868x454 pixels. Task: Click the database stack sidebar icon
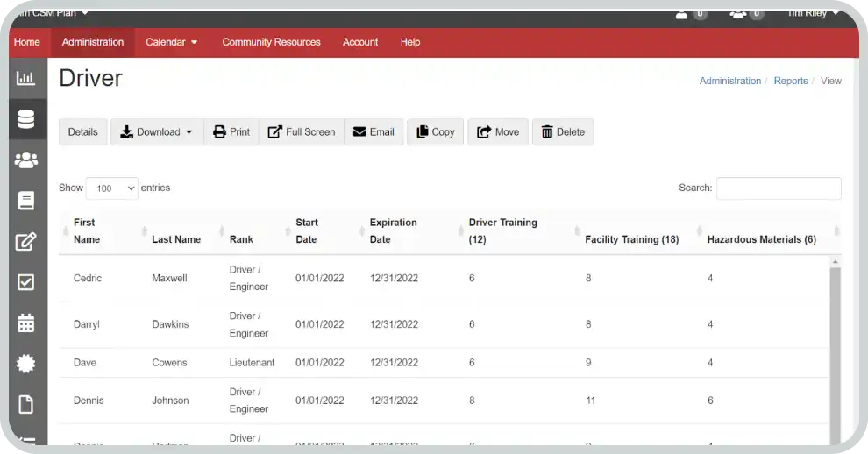pos(26,119)
